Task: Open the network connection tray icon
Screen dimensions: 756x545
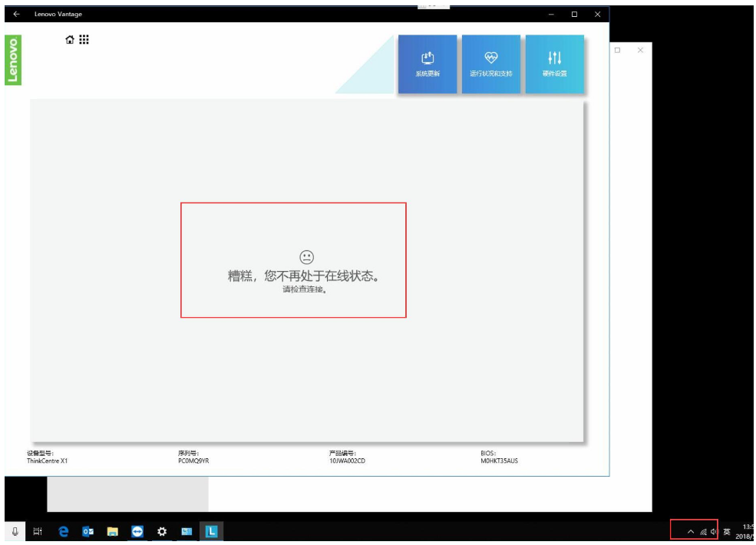Action: click(x=703, y=532)
